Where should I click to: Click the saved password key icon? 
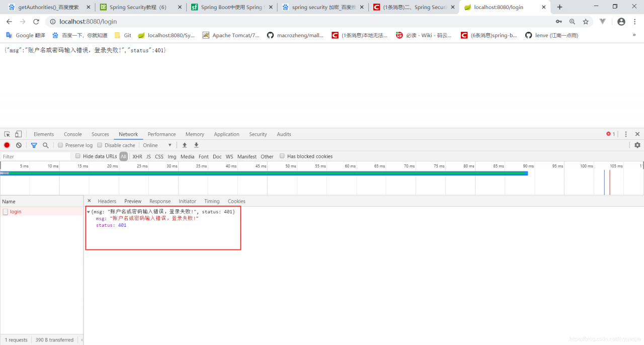[x=558, y=22]
